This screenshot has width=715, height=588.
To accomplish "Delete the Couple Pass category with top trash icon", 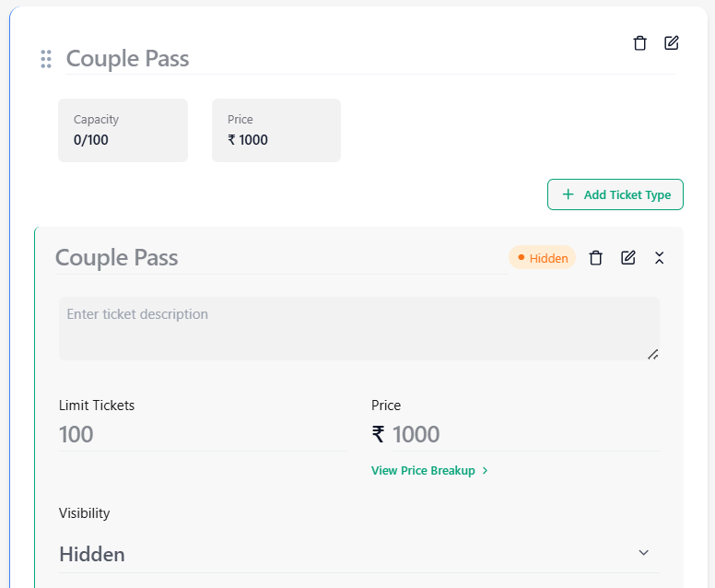I will click(639, 43).
